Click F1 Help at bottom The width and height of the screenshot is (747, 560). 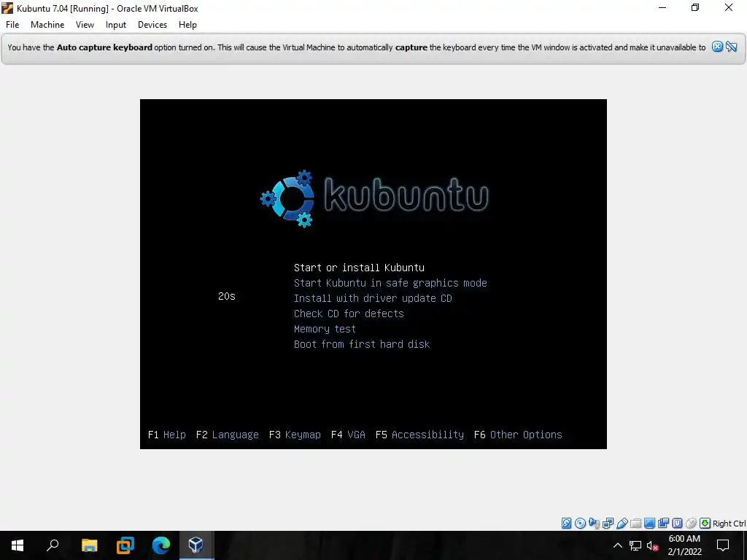(x=167, y=435)
